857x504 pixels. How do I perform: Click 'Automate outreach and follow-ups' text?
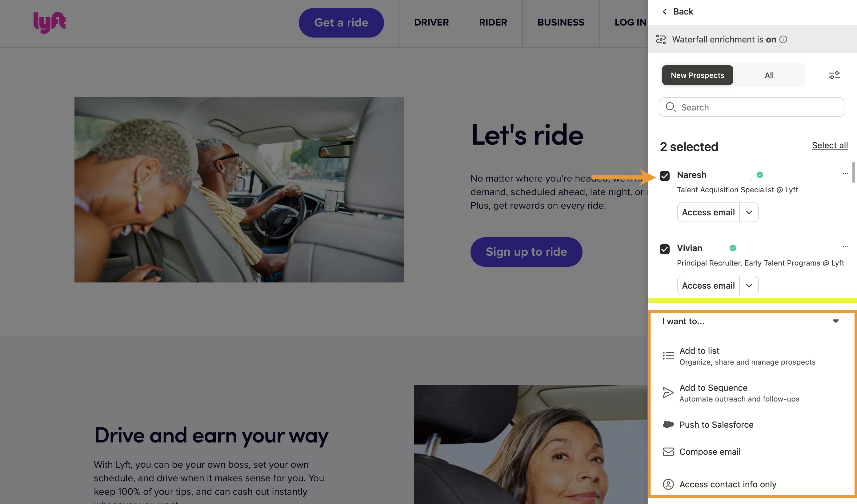[739, 399]
